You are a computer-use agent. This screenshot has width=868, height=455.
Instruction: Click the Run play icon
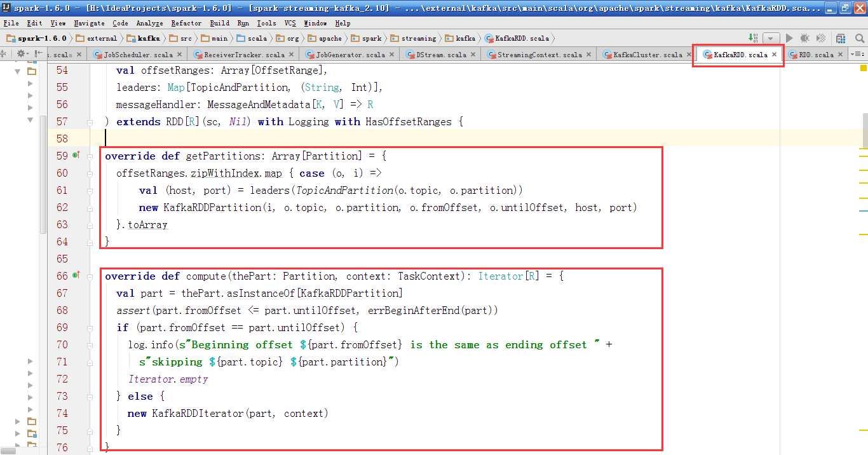[789, 38]
